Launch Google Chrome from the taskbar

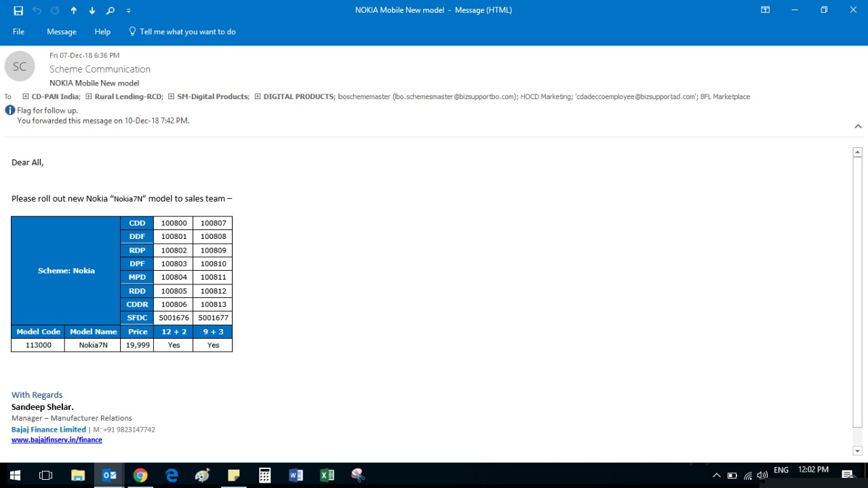pyautogui.click(x=140, y=475)
